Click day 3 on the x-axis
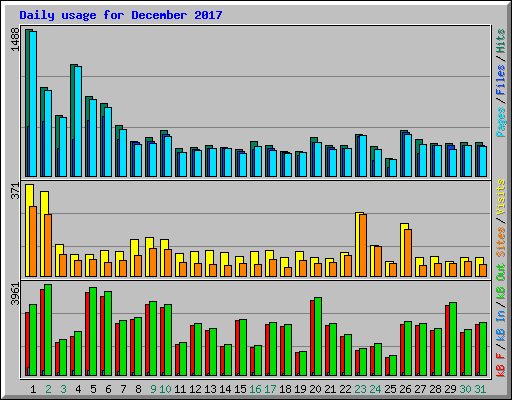 coord(63,389)
